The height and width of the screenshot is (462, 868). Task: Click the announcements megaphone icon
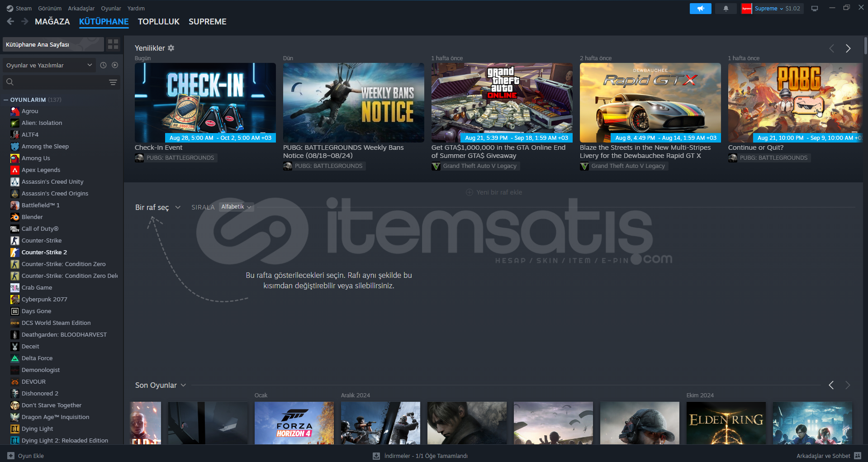tap(700, 9)
